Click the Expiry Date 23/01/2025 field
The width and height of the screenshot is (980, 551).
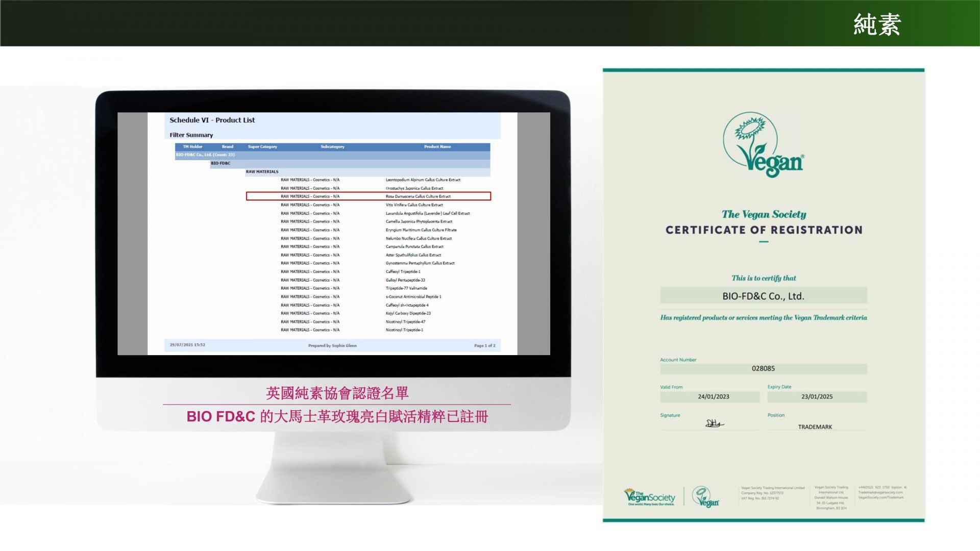[816, 397]
